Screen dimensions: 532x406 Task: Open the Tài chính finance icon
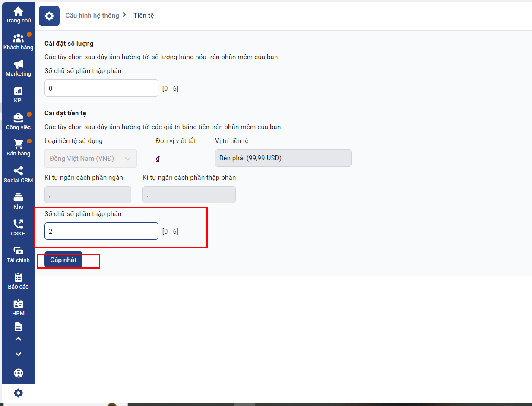[18, 251]
